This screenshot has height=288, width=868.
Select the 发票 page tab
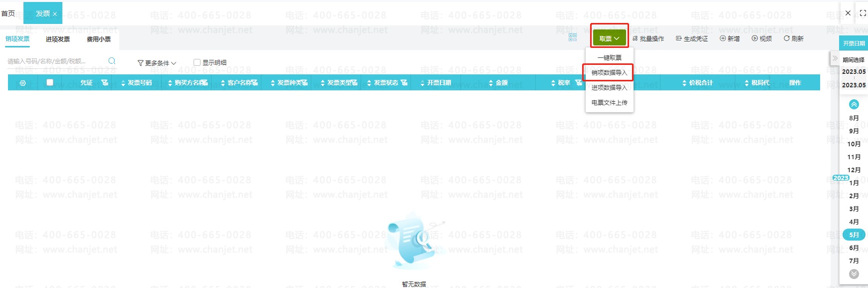coord(42,13)
